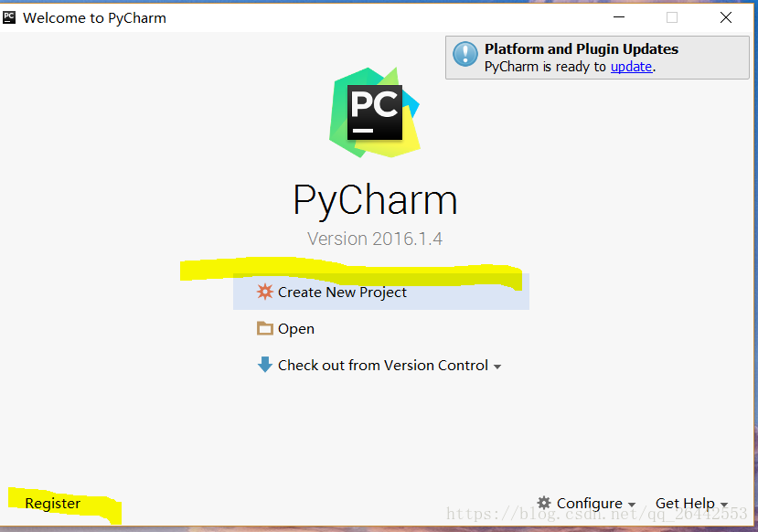This screenshot has width=758, height=532.
Task: Select Check out from Version Control
Action: [x=381, y=366]
